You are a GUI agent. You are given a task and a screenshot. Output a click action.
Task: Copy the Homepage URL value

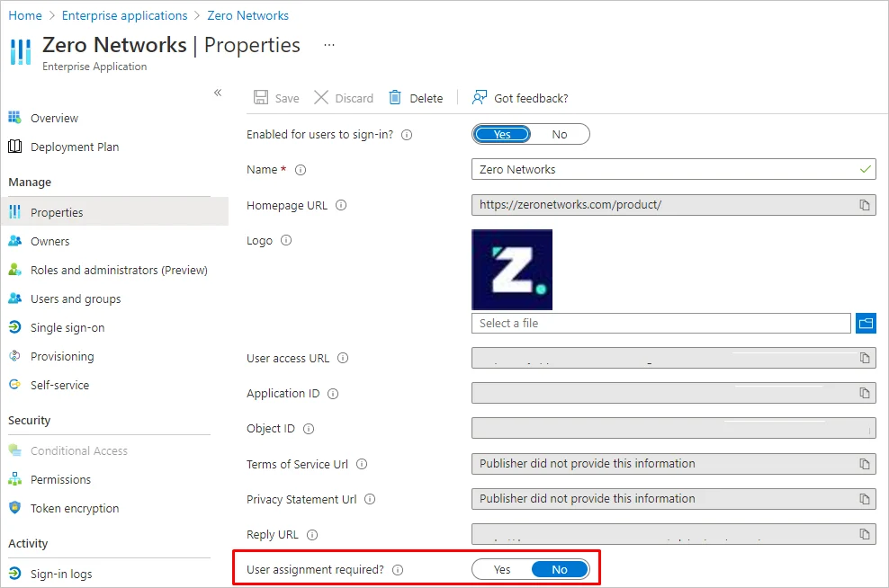(864, 205)
